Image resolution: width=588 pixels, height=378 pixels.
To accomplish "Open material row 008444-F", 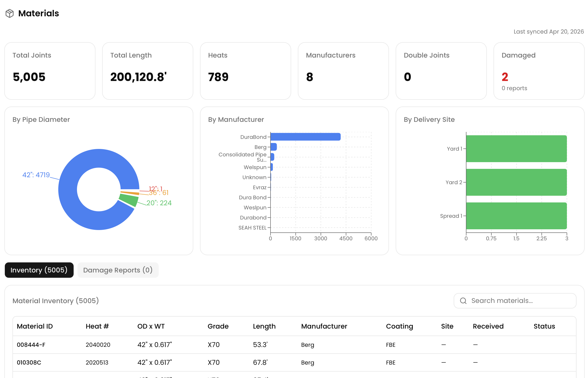I will point(31,345).
